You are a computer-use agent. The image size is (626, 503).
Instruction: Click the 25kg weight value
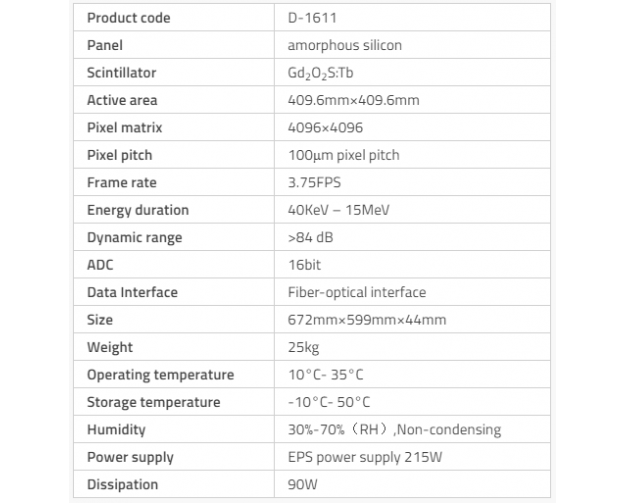[x=301, y=347]
